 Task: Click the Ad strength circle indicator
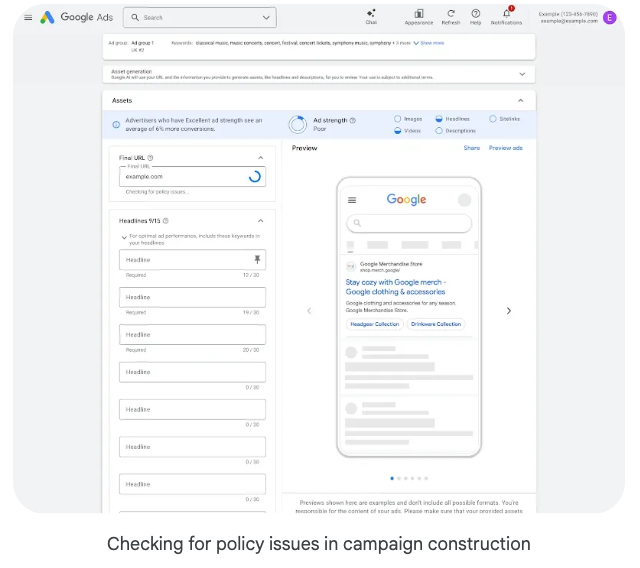coord(298,124)
